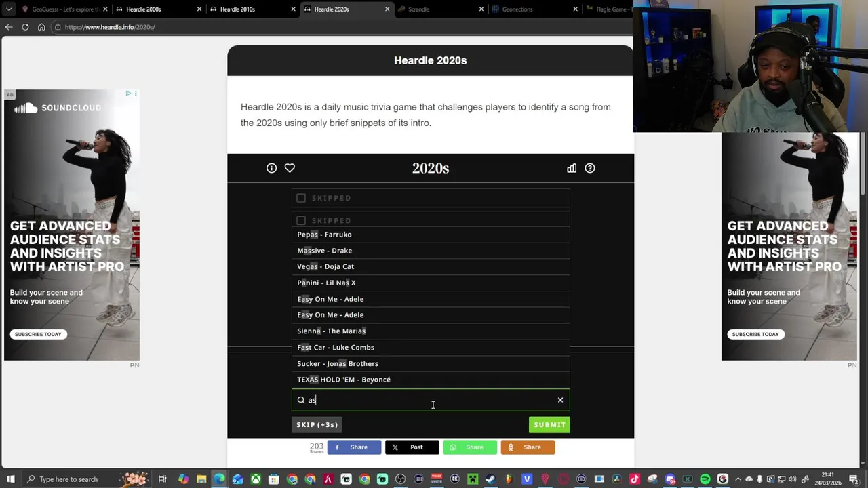Image resolution: width=868 pixels, height=488 pixels.
Task: Open TikTok taskbar icon
Action: coord(635,479)
